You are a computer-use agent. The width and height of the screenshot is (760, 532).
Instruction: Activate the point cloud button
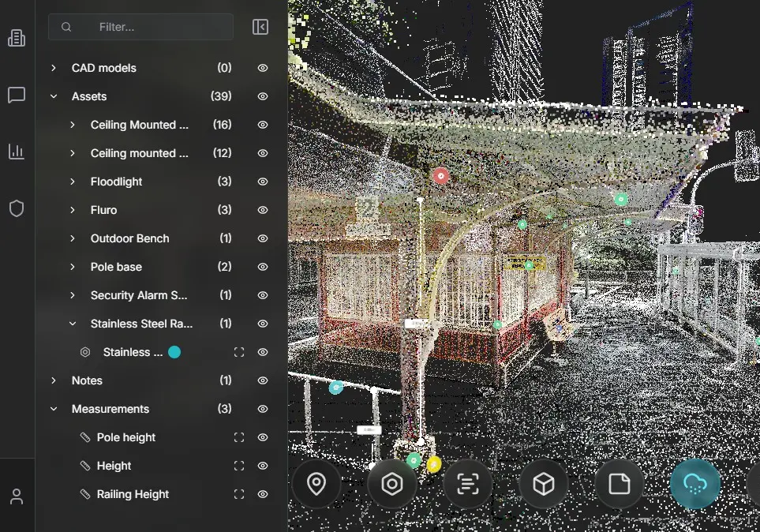694,484
